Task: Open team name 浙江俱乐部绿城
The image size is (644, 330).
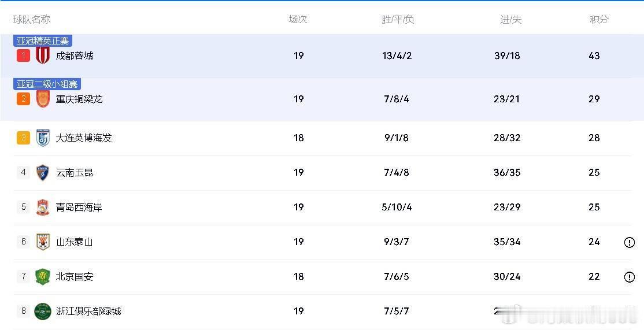Action: pos(88,312)
